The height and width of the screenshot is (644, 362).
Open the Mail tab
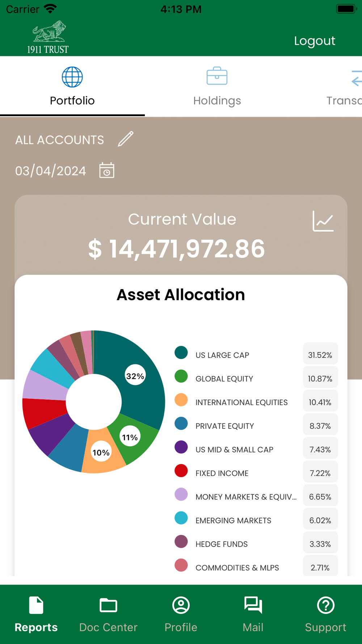(x=253, y=614)
